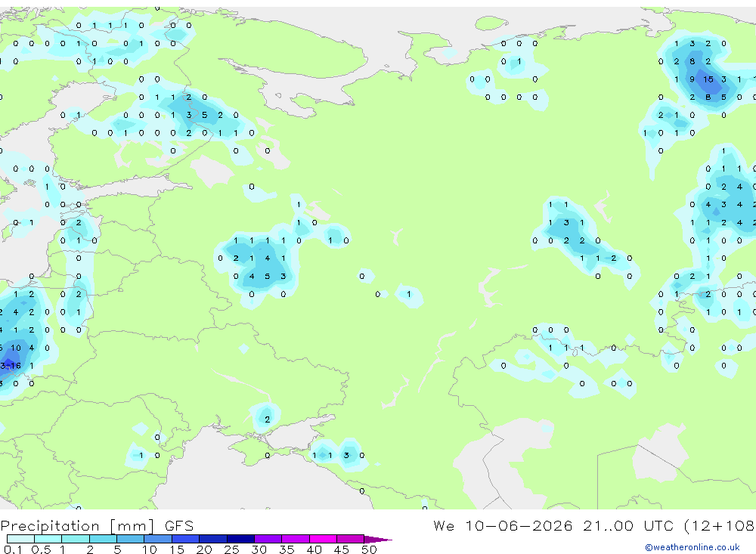Click the "50" legend scale label
The width and height of the screenshot is (756, 554).
[x=369, y=549]
